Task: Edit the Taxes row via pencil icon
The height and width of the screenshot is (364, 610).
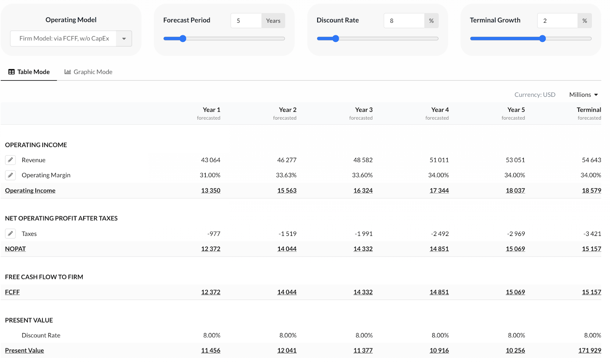Action: point(11,234)
